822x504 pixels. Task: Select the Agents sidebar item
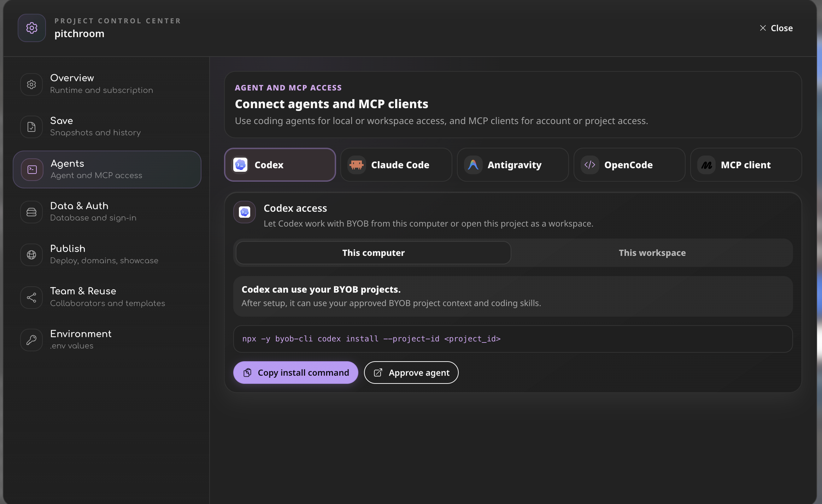[107, 170]
